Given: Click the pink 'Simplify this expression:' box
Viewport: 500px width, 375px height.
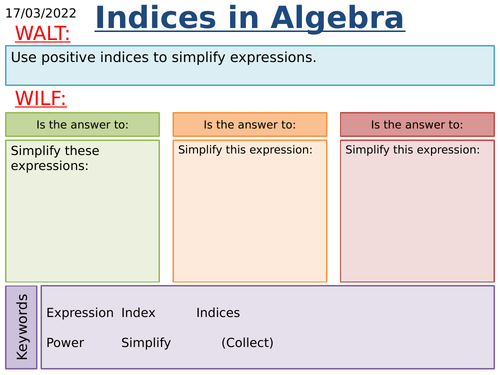Looking at the screenshot, I should 417,211.
